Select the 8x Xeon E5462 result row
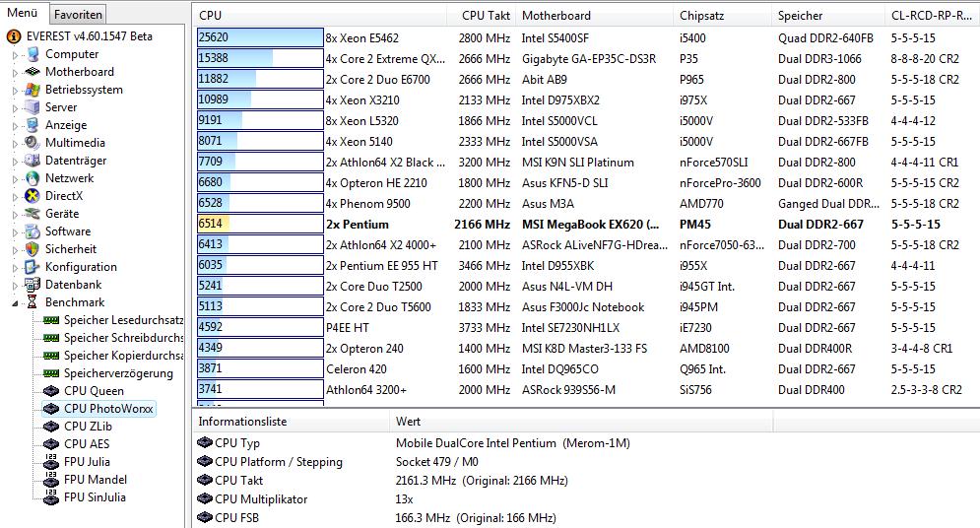The image size is (980, 528). tap(586, 38)
